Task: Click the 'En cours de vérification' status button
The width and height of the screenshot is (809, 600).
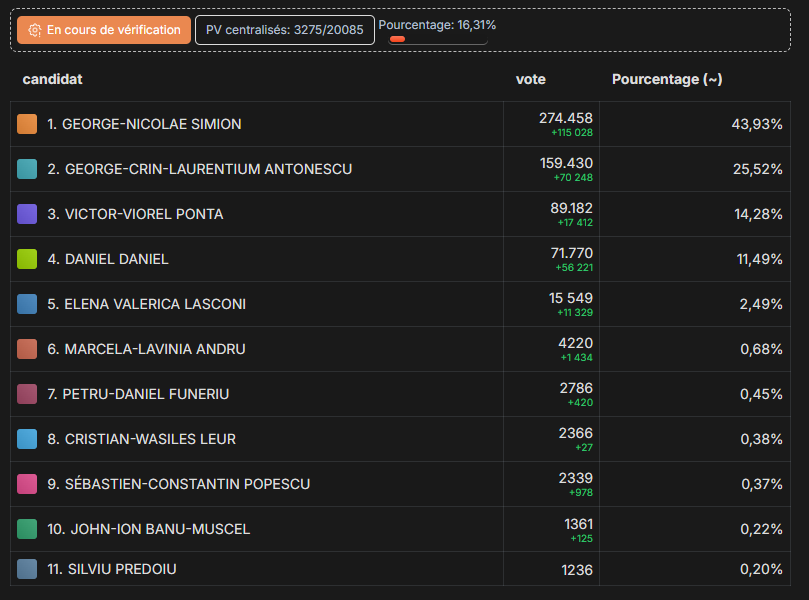Action: [x=104, y=30]
